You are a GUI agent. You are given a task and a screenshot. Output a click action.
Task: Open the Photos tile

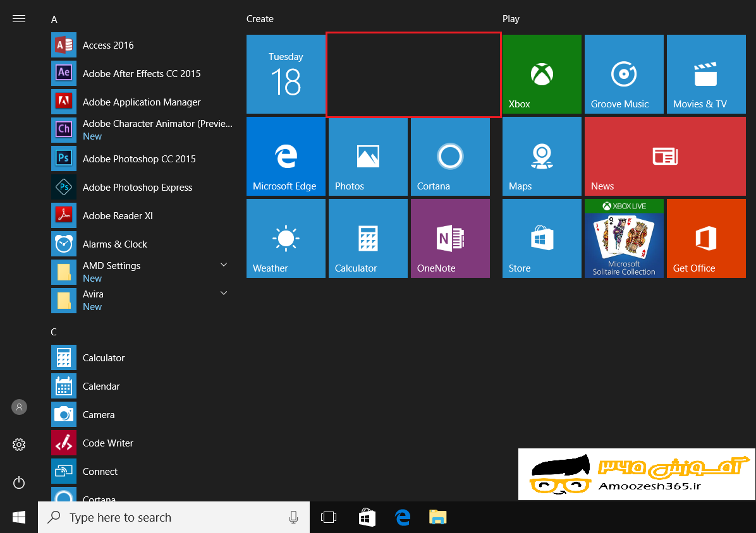(368, 157)
